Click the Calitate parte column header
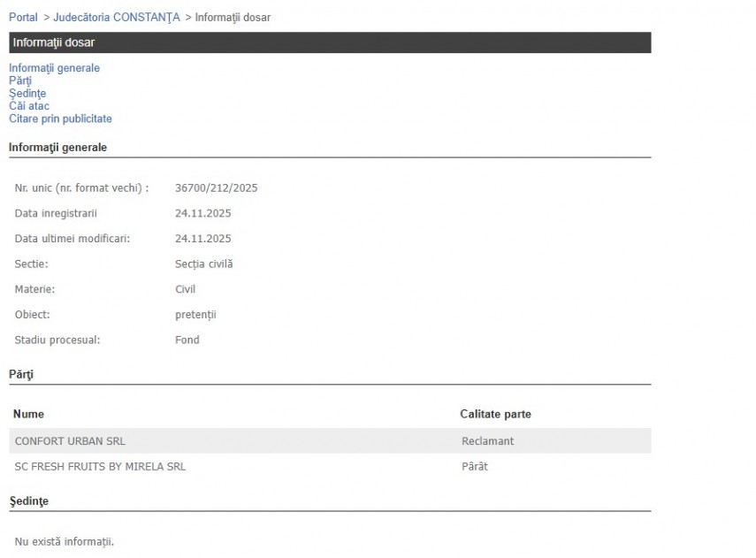Image resolution: width=756 pixels, height=558 pixels. (495, 414)
